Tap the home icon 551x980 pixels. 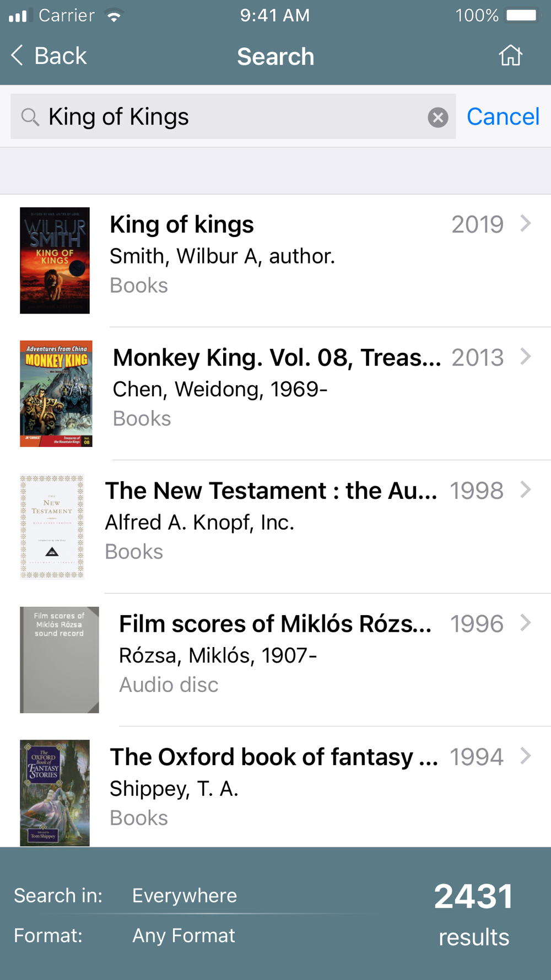click(510, 56)
